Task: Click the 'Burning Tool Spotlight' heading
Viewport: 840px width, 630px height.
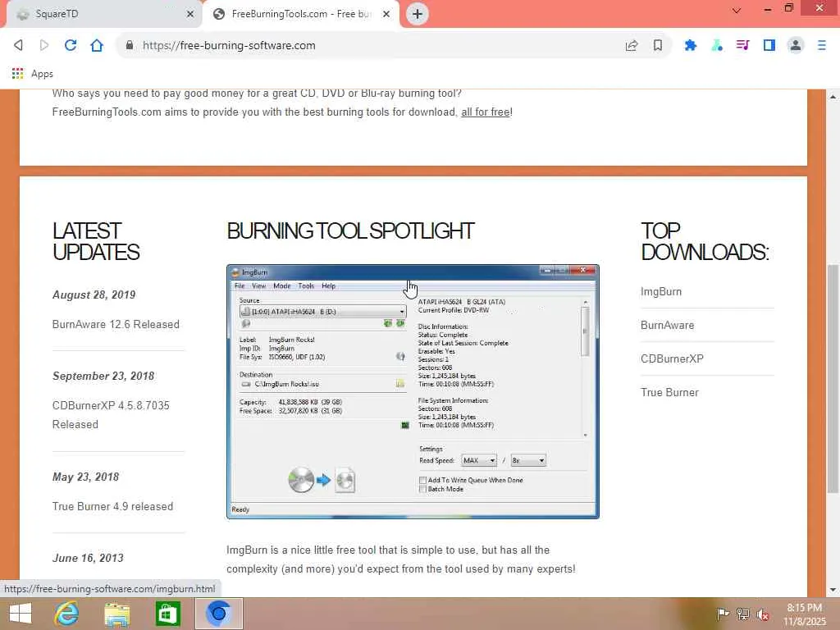Action: click(x=350, y=231)
